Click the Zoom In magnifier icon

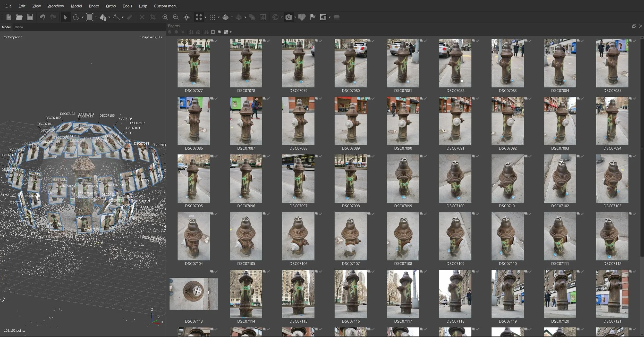165,17
